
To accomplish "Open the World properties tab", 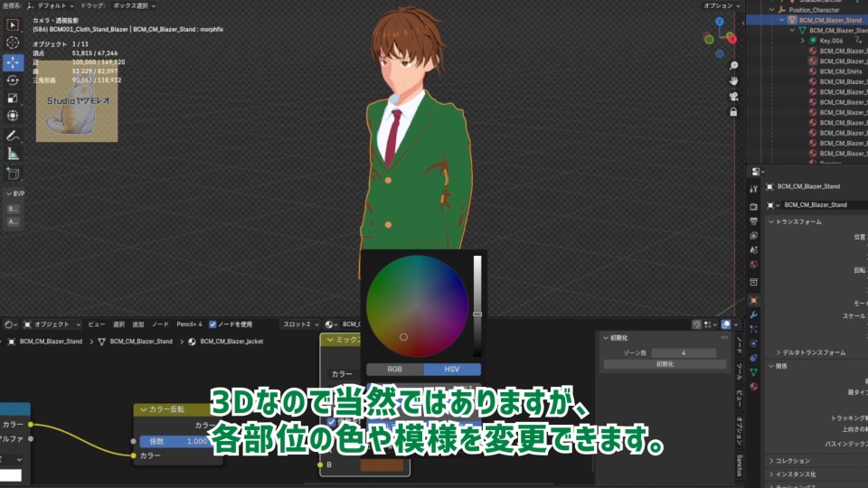I will [753, 265].
